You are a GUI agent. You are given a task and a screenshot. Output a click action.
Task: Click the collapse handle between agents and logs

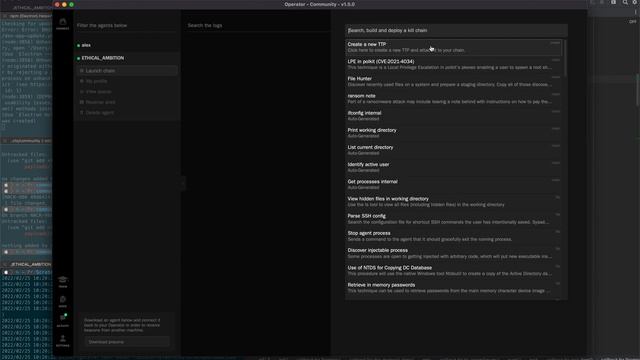pyautogui.click(x=182, y=183)
